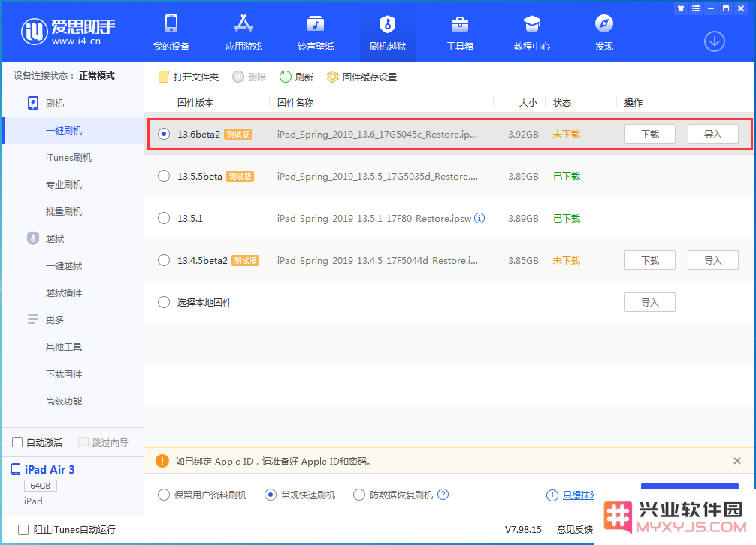The height and width of the screenshot is (545, 756).
Task: Select the 13.5.5beta firmware radio button
Action: (164, 176)
